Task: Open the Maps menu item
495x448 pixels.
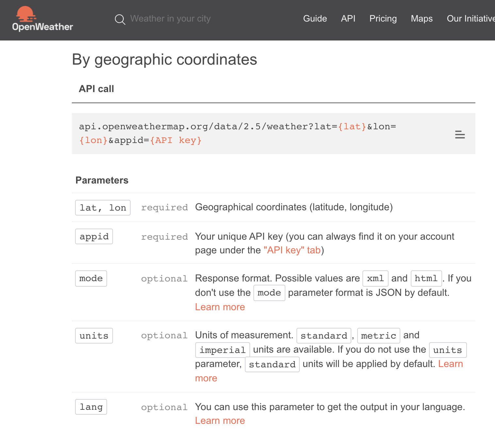Action: pos(422,19)
